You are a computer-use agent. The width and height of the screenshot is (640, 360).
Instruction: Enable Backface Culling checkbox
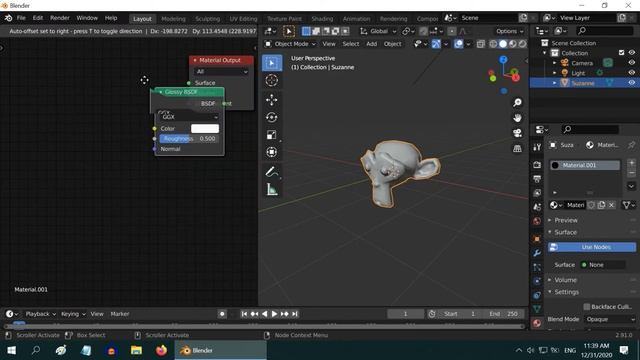[x=587, y=307]
